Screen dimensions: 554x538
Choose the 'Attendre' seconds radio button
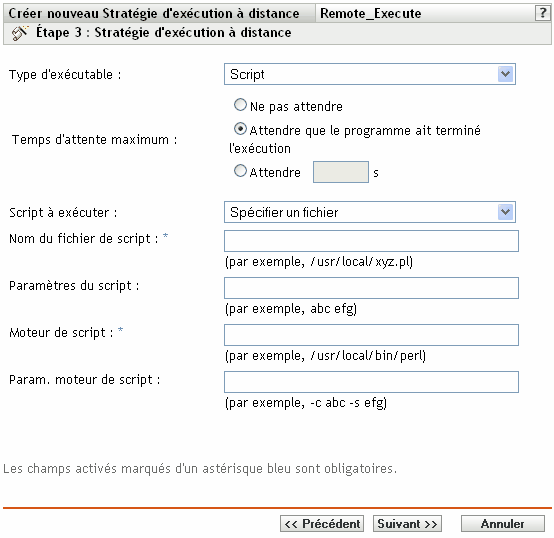coord(240,171)
